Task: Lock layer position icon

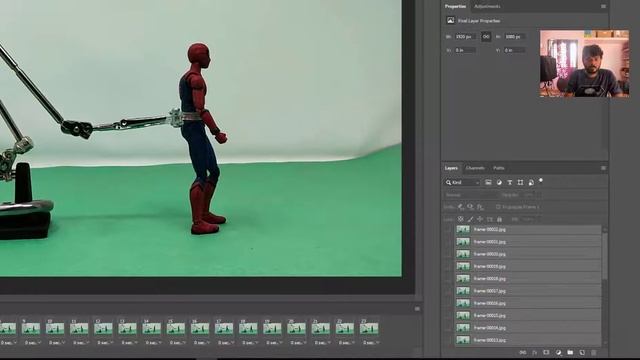Action: click(480, 219)
